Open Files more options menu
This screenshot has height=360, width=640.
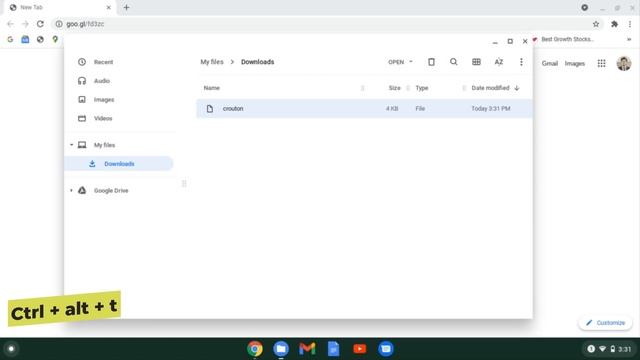pyautogui.click(x=521, y=62)
